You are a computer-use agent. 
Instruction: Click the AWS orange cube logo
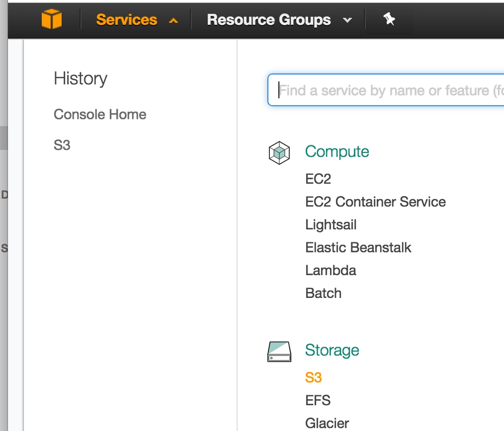click(x=51, y=20)
